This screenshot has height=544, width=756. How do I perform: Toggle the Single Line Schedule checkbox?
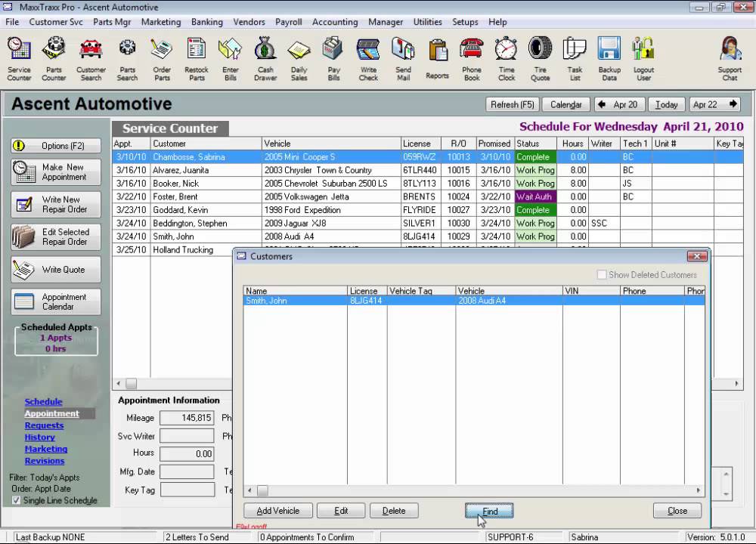click(x=16, y=500)
